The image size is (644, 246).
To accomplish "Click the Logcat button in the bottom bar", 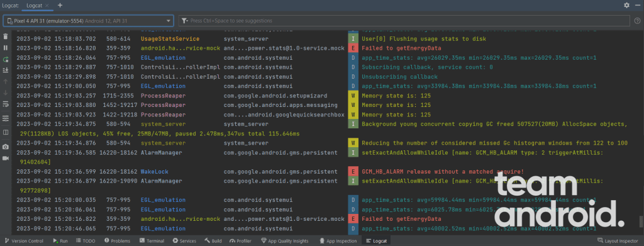I will click(x=377, y=241).
